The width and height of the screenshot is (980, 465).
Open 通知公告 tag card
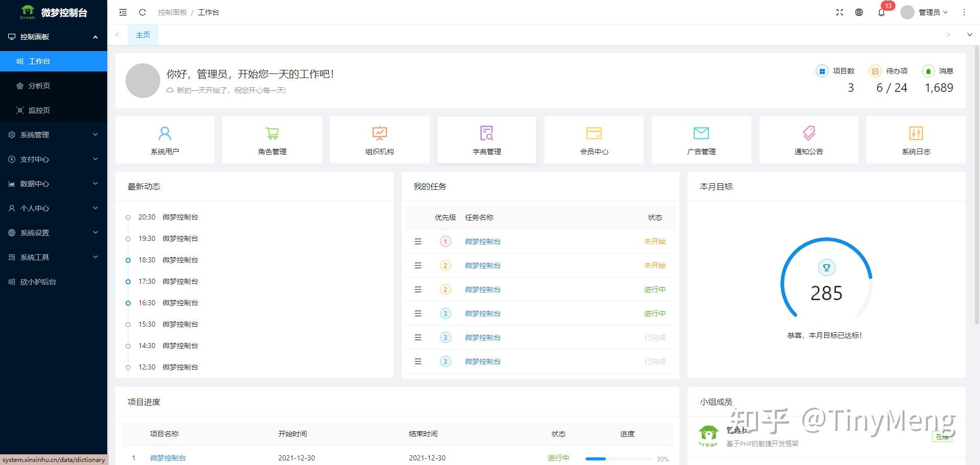coord(809,140)
